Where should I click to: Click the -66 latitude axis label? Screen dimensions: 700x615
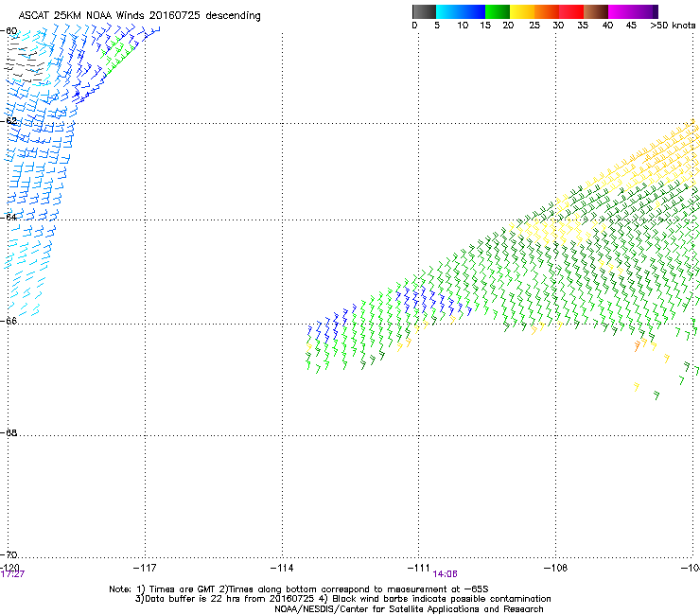point(9,321)
